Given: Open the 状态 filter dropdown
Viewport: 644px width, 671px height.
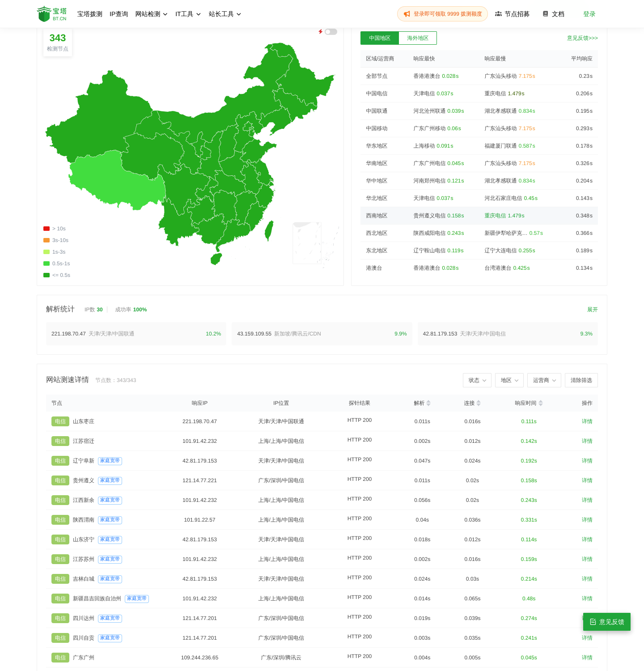Looking at the screenshot, I should (477, 380).
